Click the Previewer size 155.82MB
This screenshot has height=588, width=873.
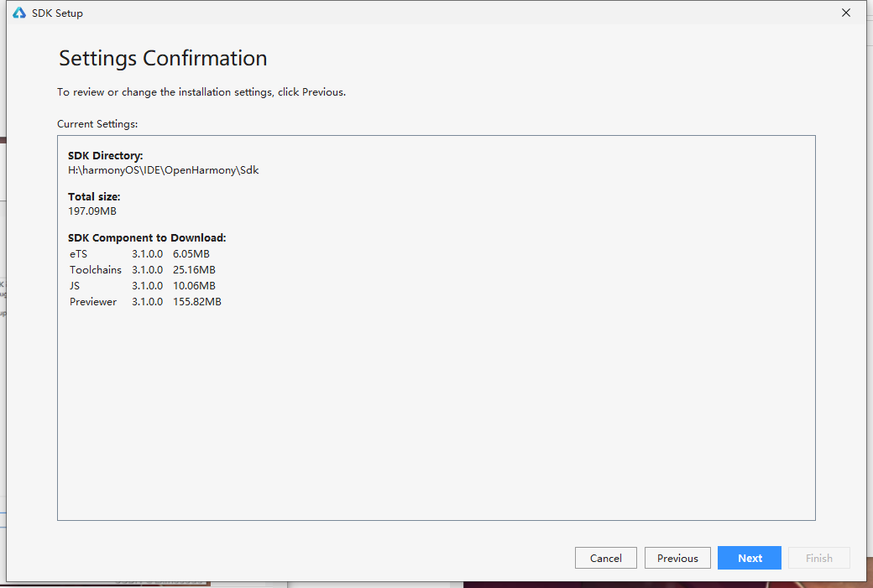[x=197, y=302]
